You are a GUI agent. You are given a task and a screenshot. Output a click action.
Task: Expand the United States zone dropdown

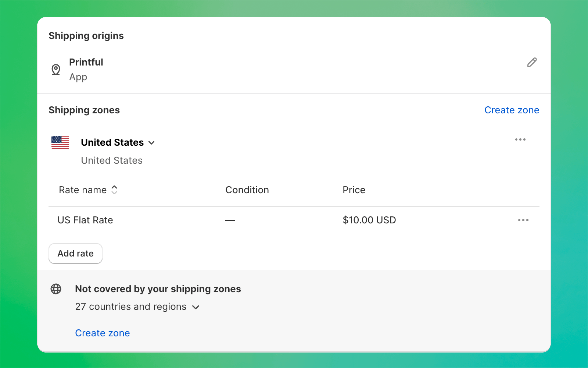(x=152, y=143)
